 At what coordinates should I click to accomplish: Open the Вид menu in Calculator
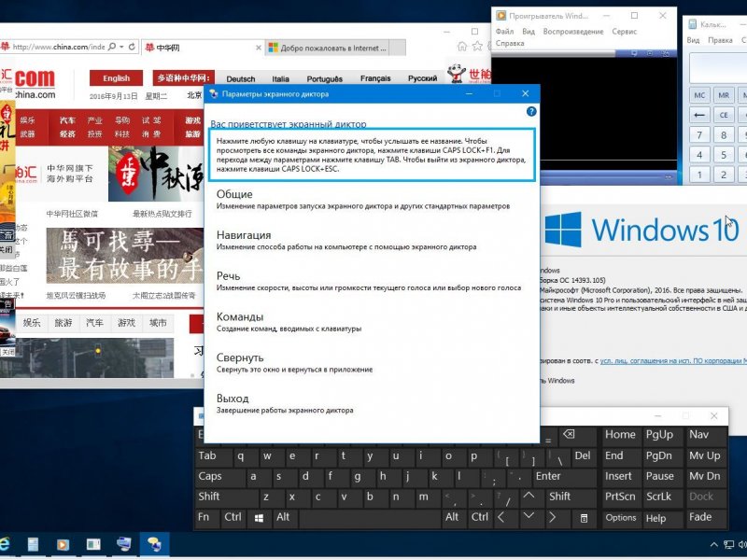point(693,40)
